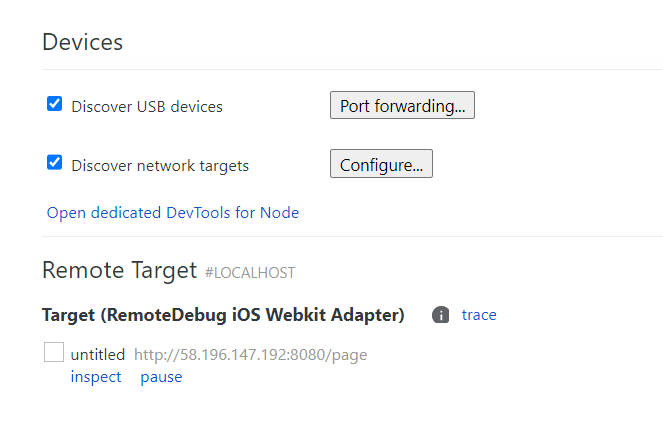The image size is (663, 434).
Task: Click the trace link for the target
Action: pyautogui.click(x=479, y=315)
